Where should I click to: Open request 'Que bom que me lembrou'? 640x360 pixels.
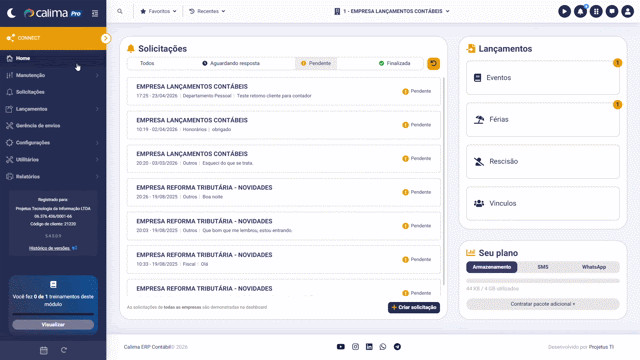tap(284, 226)
